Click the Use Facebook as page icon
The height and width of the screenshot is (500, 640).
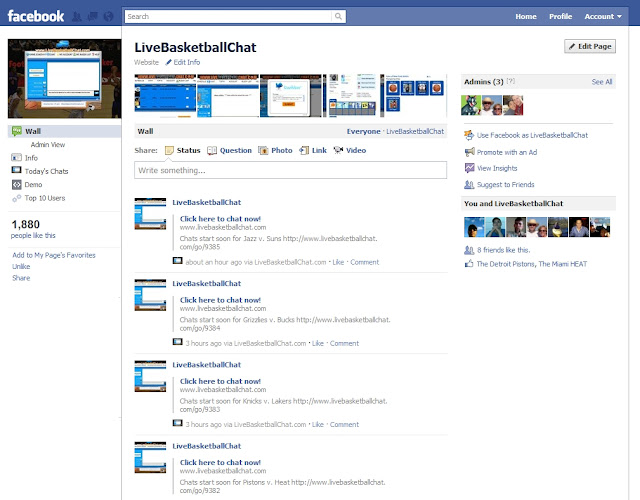pyautogui.click(x=469, y=135)
